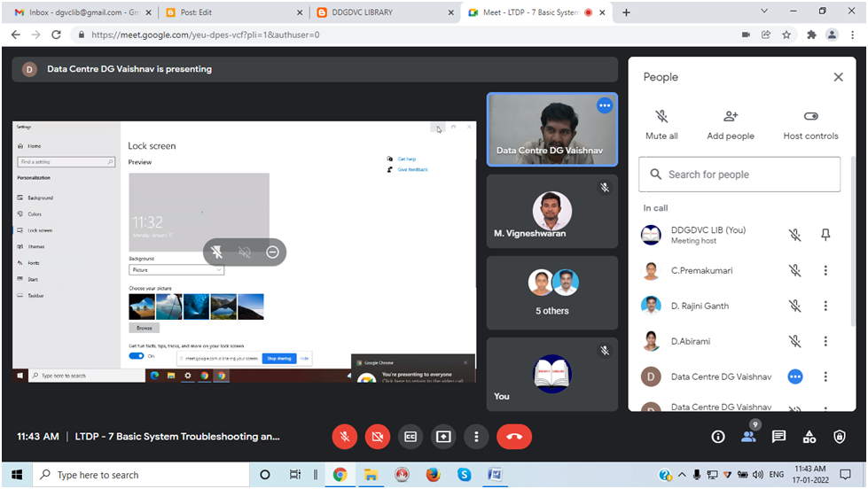
Task: Close the People side panel
Action: (x=838, y=77)
